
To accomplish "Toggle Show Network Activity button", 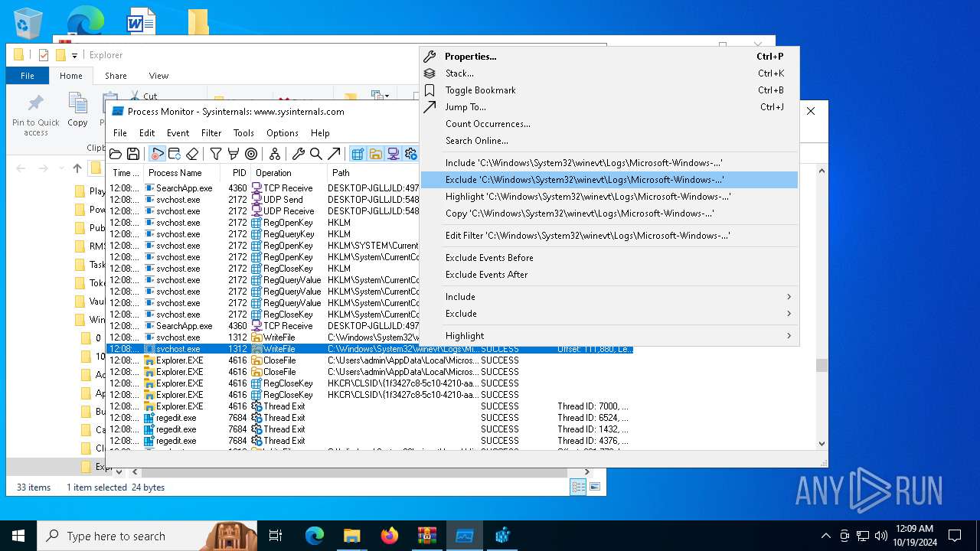I will pyautogui.click(x=393, y=154).
